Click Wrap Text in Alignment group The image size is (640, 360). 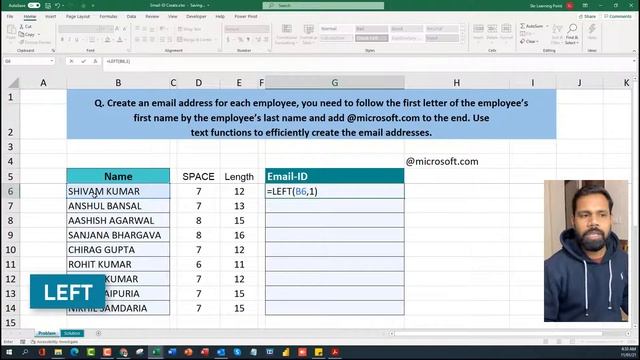pos(189,29)
